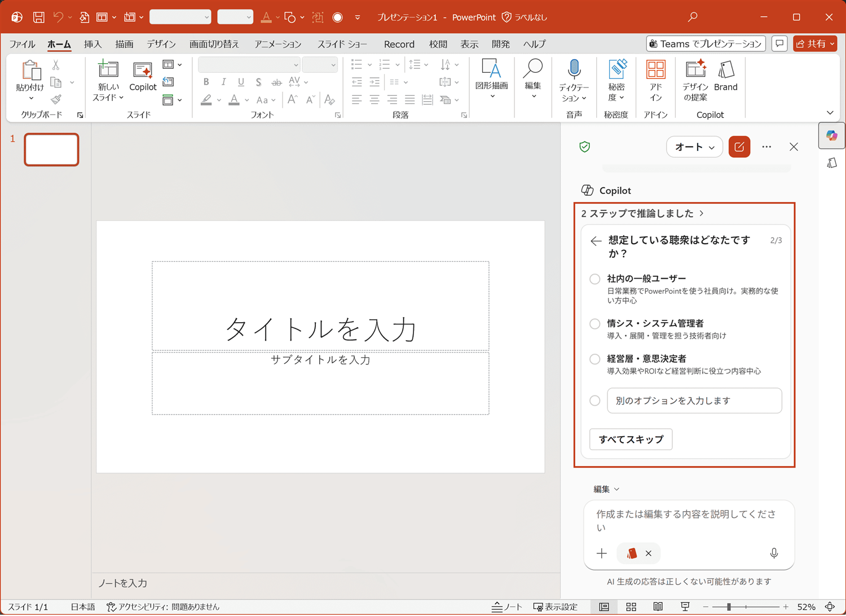Start a new Copilot chat
Viewport: 846px width, 616px height.
[x=739, y=147]
